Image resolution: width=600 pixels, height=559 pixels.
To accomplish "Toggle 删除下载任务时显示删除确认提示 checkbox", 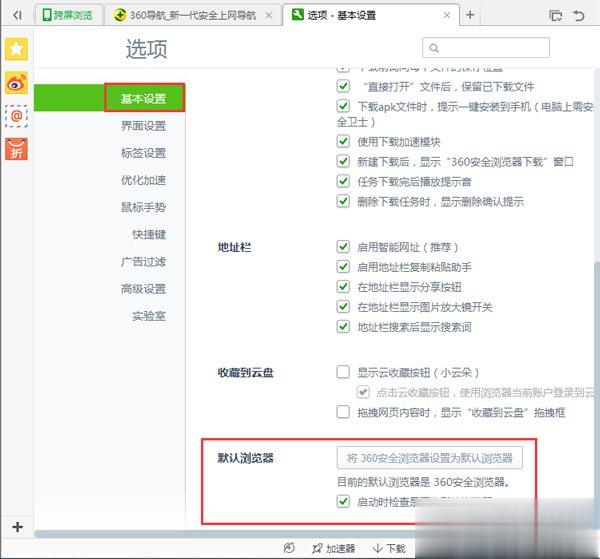I will click(343, 201).
